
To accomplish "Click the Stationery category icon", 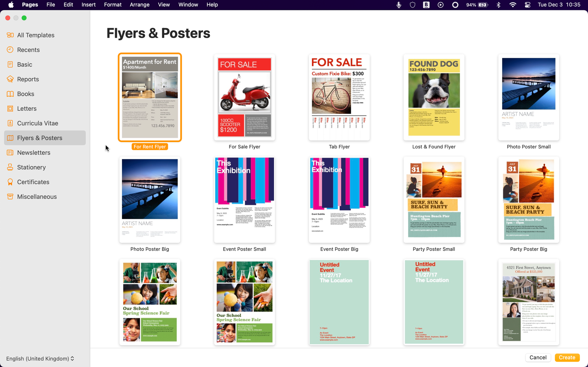I will [x=10, y=167].
